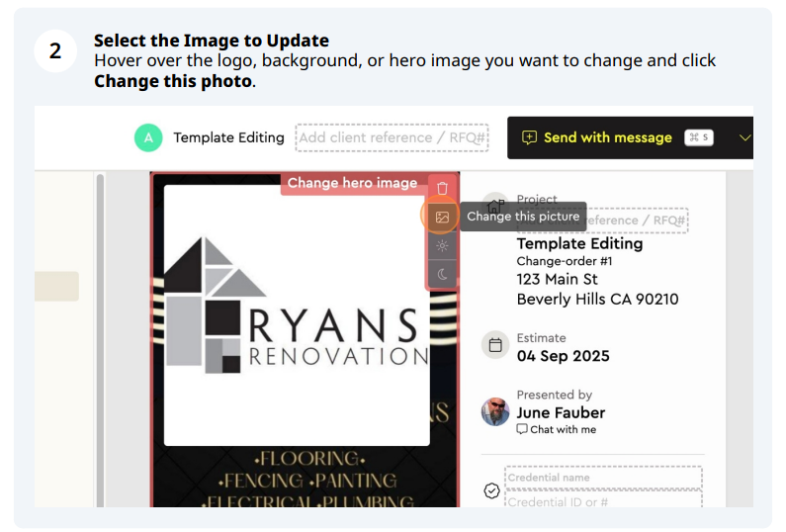786x532 pixels.
Task: Click the green A avatar circle
Action: 148,137
